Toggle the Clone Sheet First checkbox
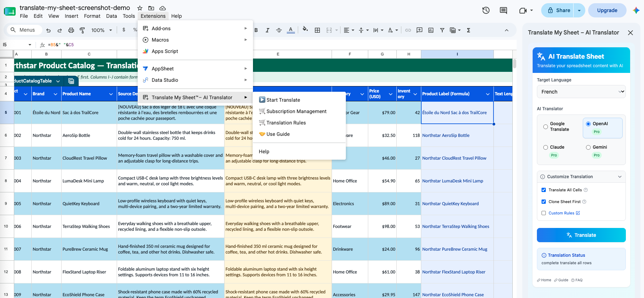This screenshot has width=644, height=298. coord(544,202)
